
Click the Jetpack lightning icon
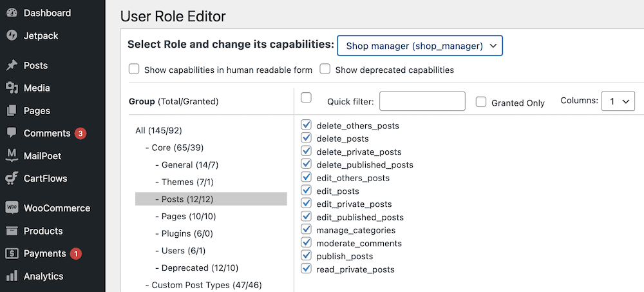[12, 36]
